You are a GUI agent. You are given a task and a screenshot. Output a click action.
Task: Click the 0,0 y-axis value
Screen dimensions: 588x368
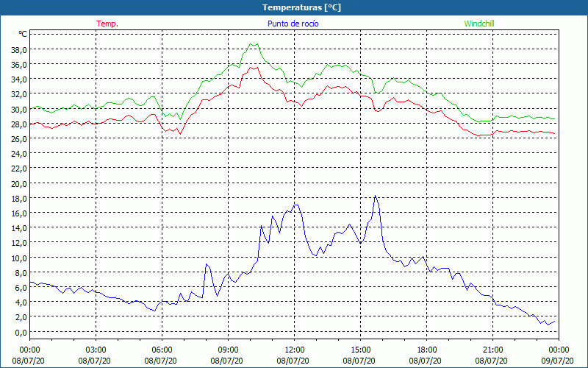click(21, 333)
